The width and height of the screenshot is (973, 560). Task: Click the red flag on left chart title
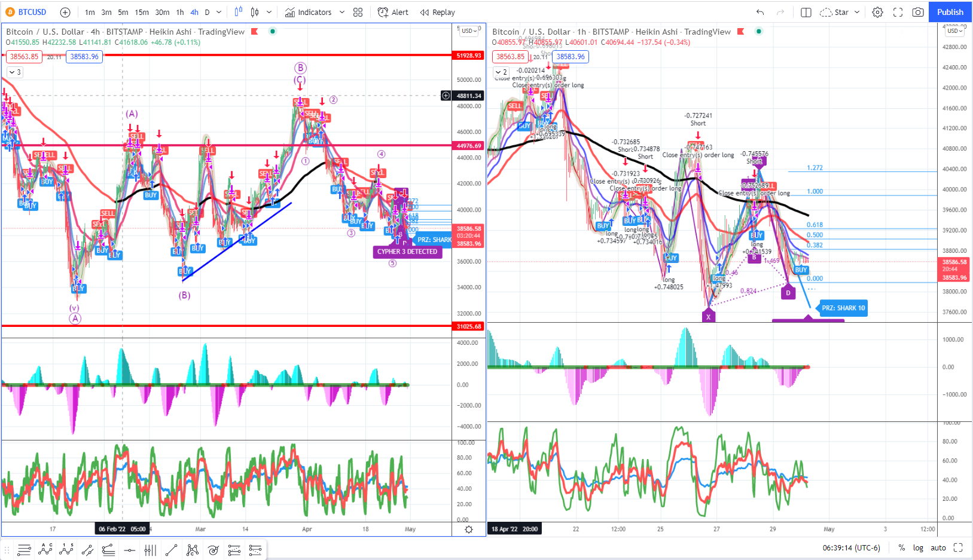254,32
